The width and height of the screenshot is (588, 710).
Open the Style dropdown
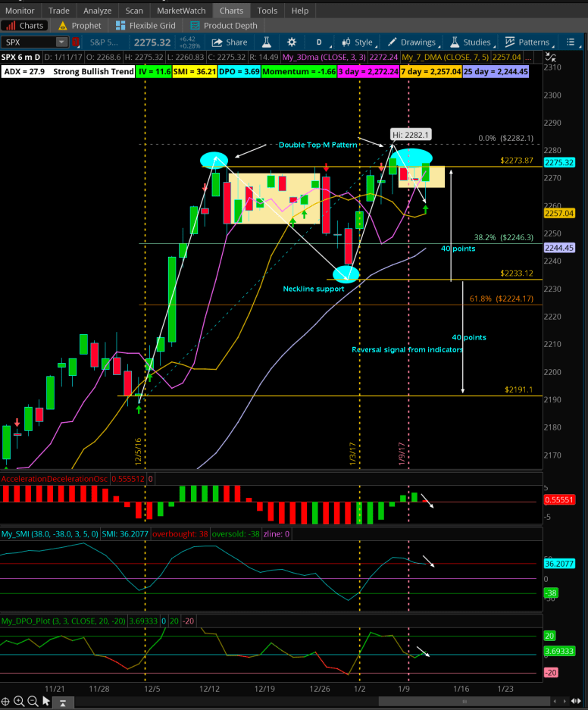(358, 42)
